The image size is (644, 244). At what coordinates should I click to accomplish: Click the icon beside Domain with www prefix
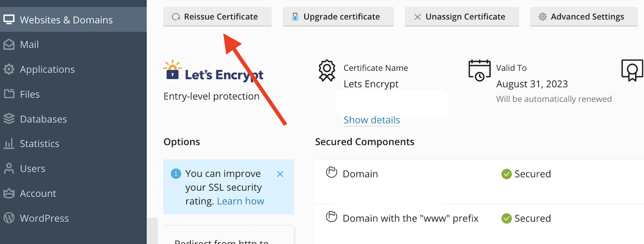point(331,217)
